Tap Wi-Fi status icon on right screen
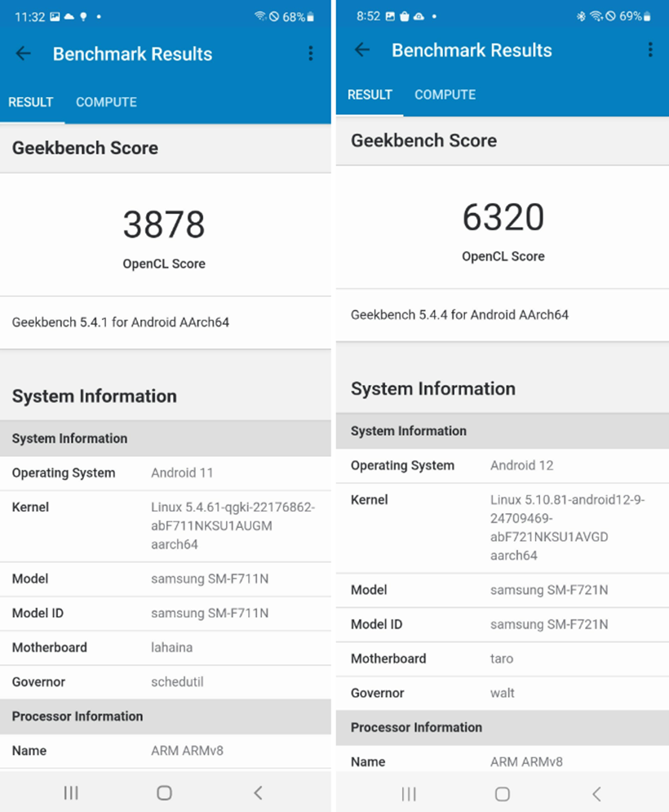The width and height of the screenshot is (669, 812). click(x=596, y=16)
